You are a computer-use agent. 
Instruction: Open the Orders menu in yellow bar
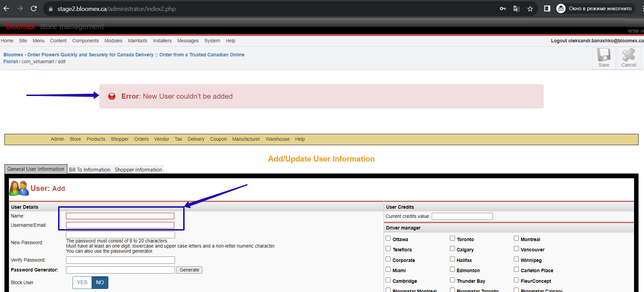click(x=141, y=139)
